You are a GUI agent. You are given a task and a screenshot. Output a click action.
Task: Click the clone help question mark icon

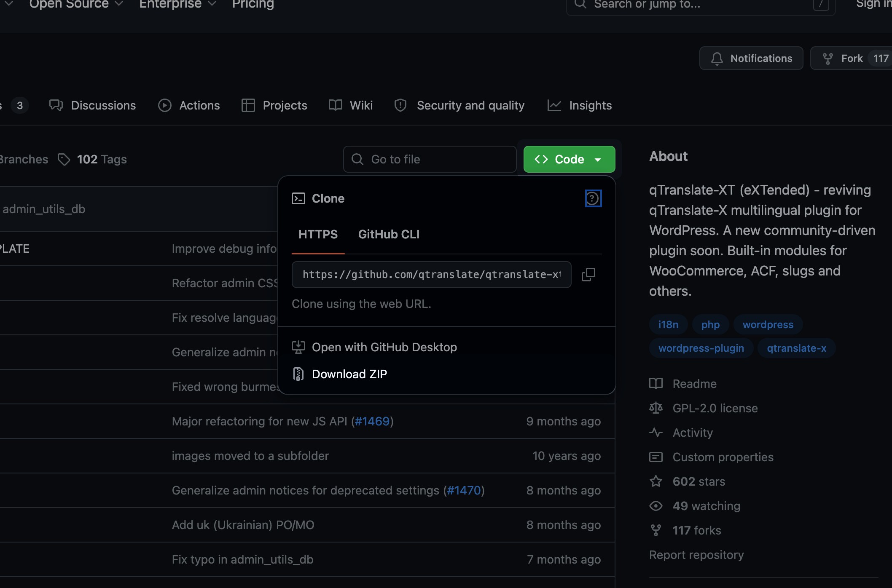click(593, 198)
